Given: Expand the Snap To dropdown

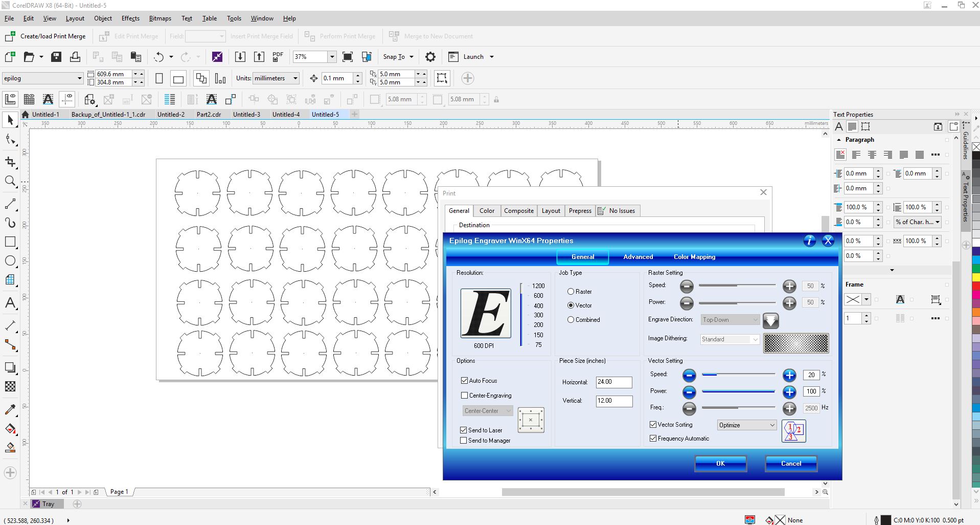Looking at the screenshot, I should click(411, 57).
